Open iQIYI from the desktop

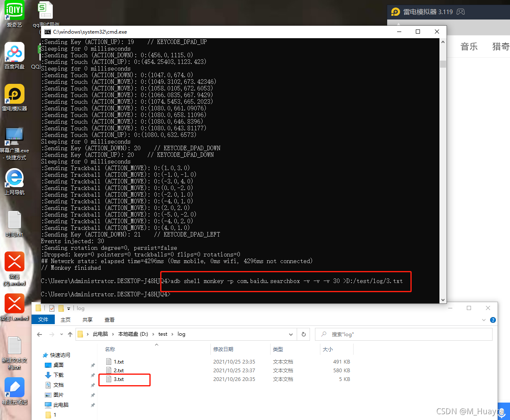(15, 10)
